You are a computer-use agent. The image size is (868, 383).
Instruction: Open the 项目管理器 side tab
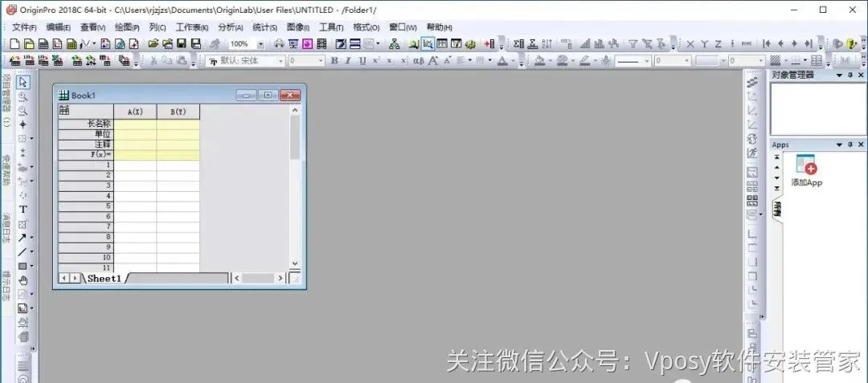[x=6, y=100]
